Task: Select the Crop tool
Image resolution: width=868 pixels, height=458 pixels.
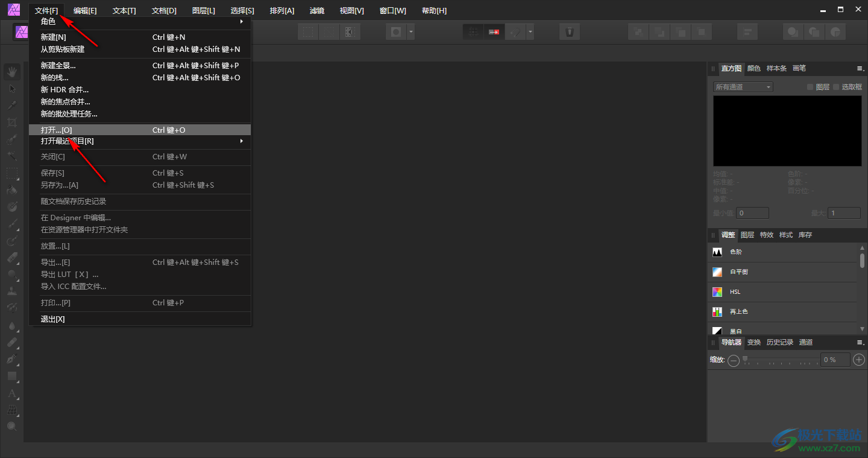Action: coord(12,122)
